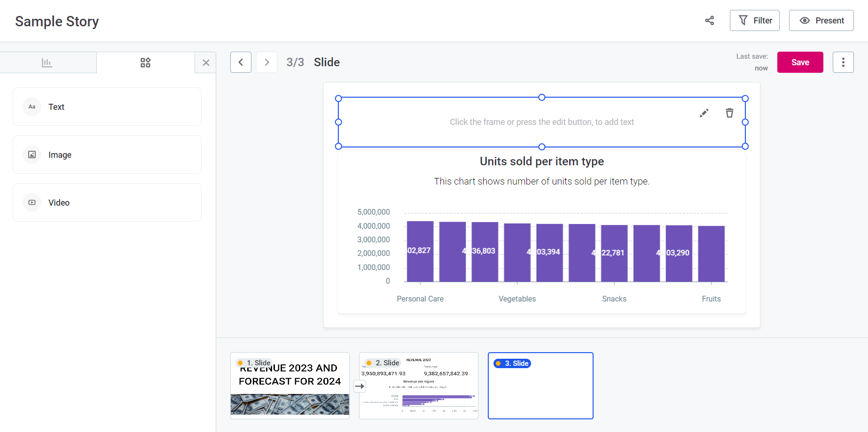The height and width of the screenshot is (432, 868).
Task: Click the orange status dot on slide 3
Action: coord(499,363)
